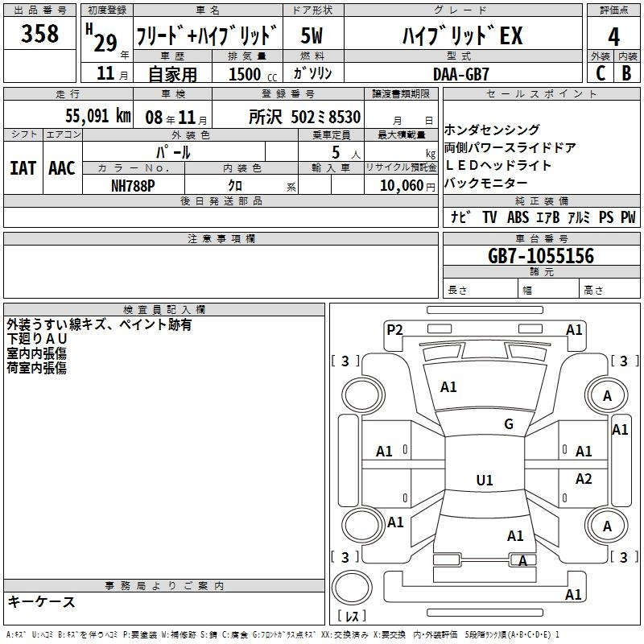Select inspector note 室内内張傷

click(36, 353)
